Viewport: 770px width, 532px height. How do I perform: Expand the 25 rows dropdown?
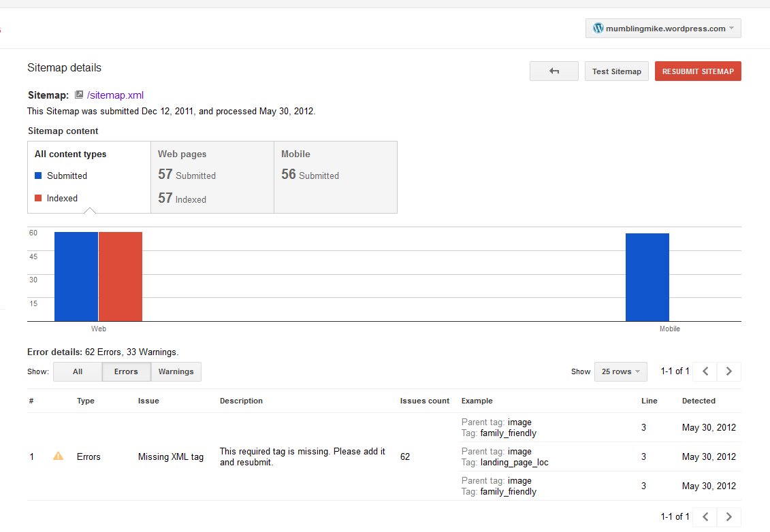click(x=620, y=371)
